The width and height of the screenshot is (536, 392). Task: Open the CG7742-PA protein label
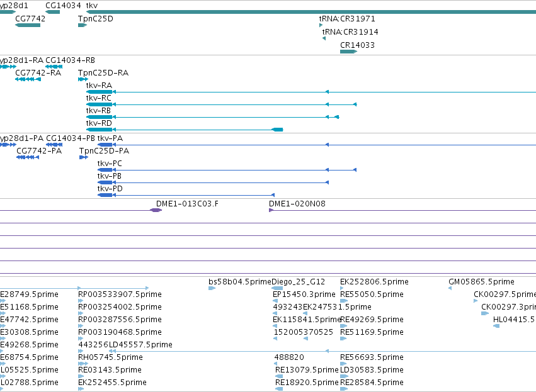(39, 151)
